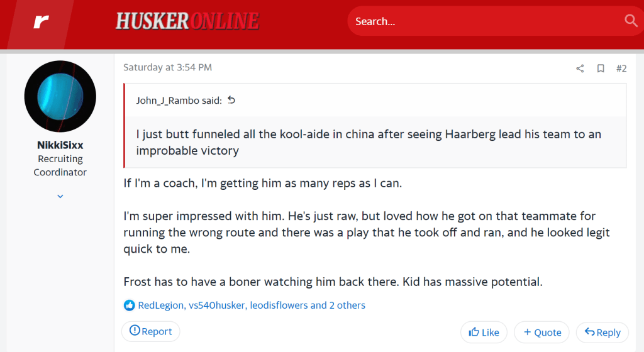The width and height of the screenshot is (644, 352).
Task: Open RedLegion's profile from the likes list
Action: pos(160,305)
